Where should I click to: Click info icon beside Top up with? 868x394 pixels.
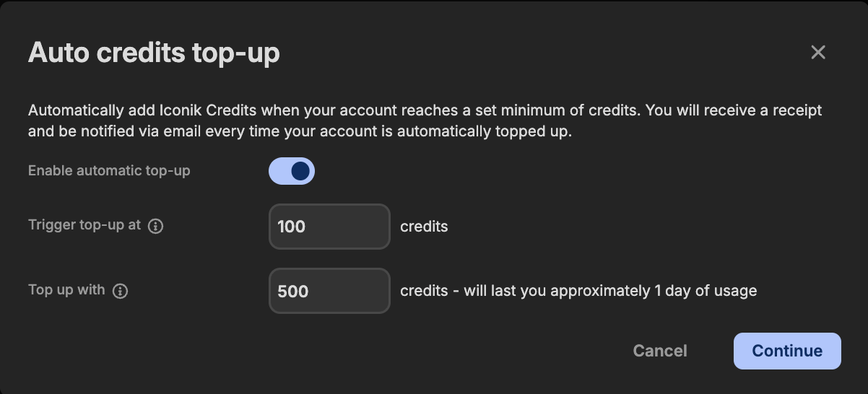tap(121, 291)
